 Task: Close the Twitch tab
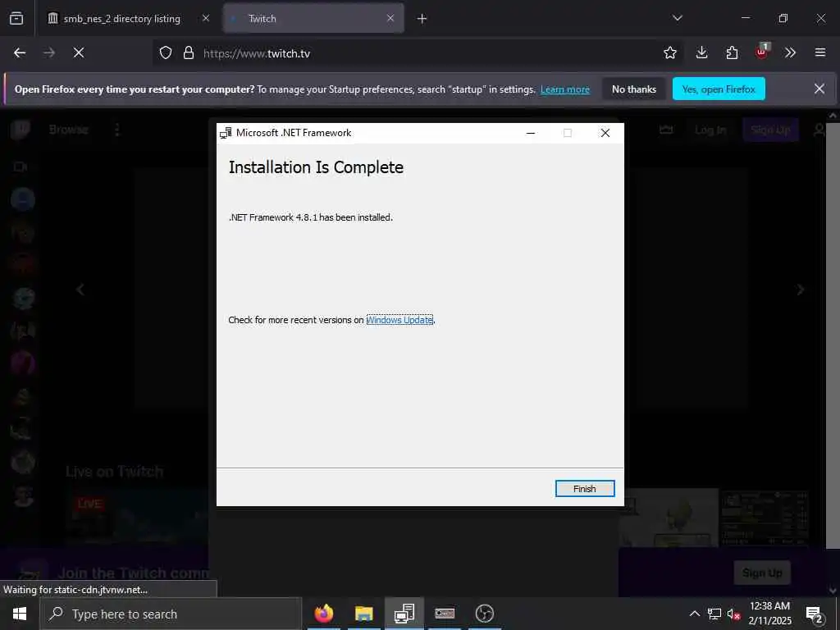click(x=390, y=18)
